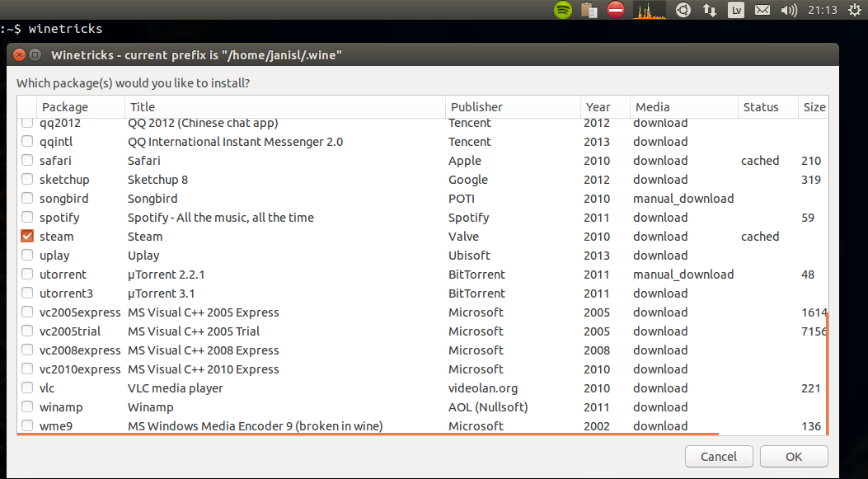Viewport: 868px width, 479px height.
Task: Select the songbird package checkbox
Action: tap(26, 198)
